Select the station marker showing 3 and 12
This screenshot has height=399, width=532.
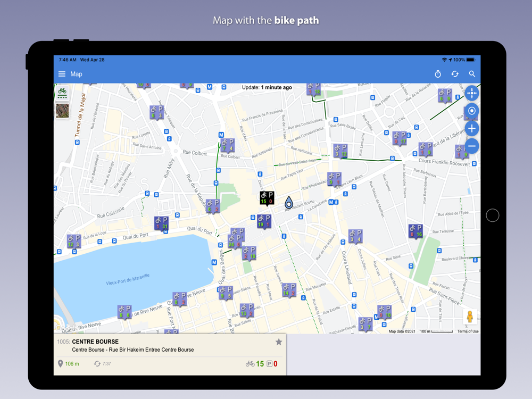coord(340,151)
